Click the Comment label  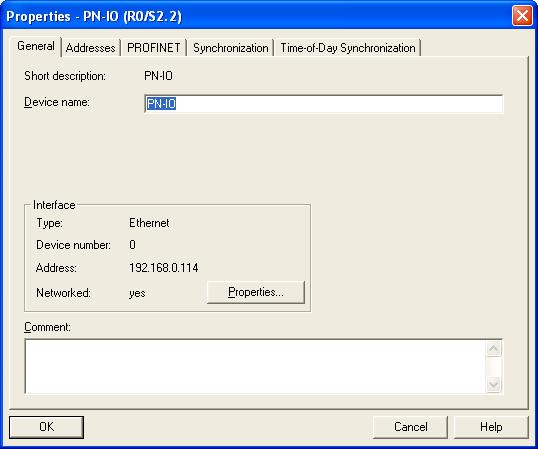pyautogui.click(x=47, y=327)
